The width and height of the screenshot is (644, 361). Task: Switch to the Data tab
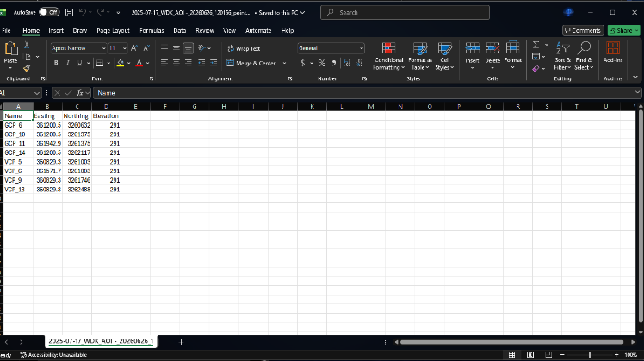pos(179,30)
